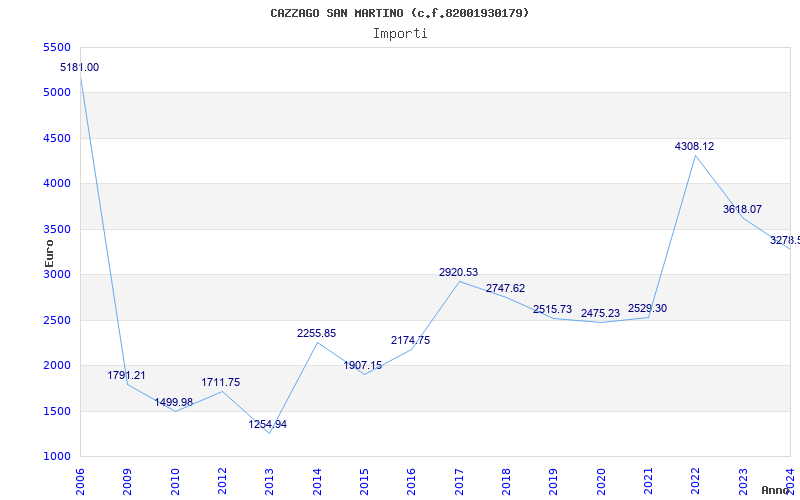Click y-axis tick 2000
Image resolution: width=800 pixels, height=500 pixels.
click(57, 366)
